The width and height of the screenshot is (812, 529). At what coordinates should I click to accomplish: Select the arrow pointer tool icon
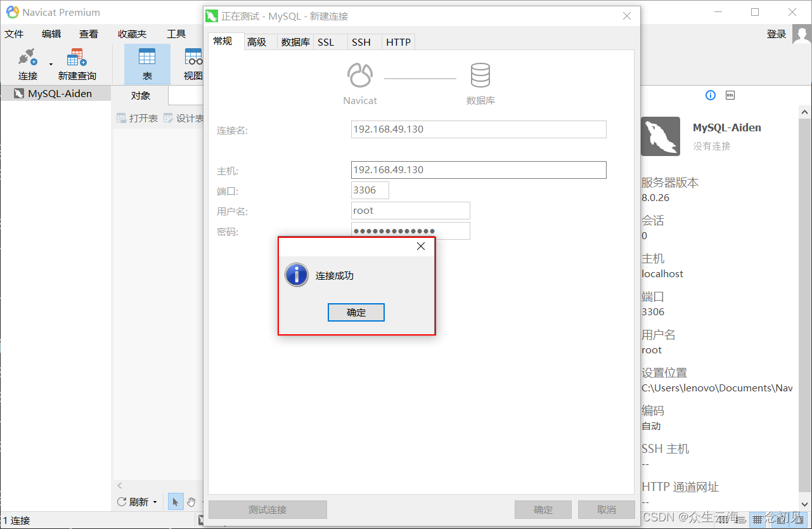pyautogui.click(x=176, y=502)
